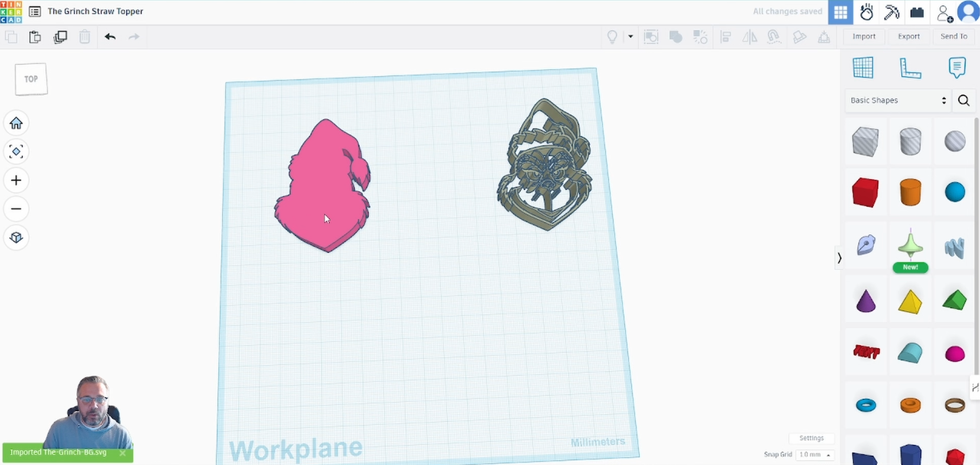Viewport: 980px width, 465px height.
Task: Select the red Box shape
Action: pyautogui.click(x=865, y=193)
